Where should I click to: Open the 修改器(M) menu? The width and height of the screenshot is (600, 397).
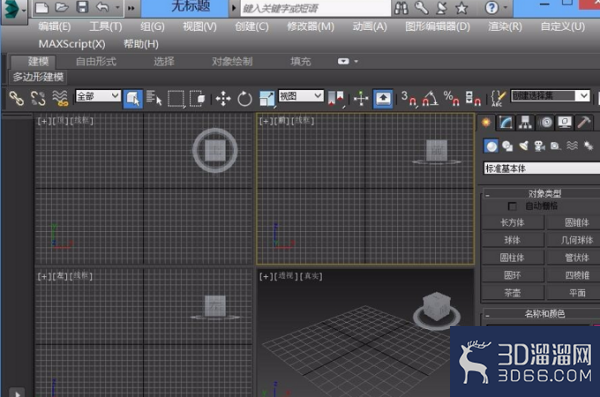310,26
